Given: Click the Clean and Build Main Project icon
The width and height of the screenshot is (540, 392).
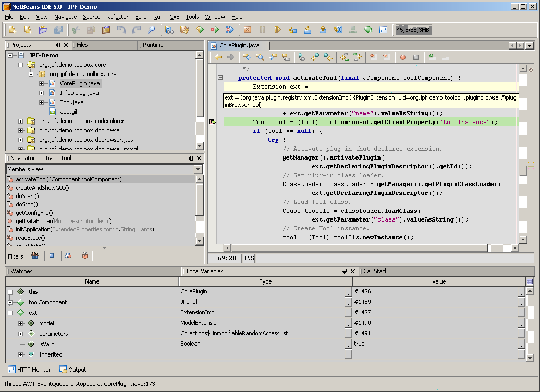Looking at the screenshot, I should pyautogui.click(x=185, y=30).
